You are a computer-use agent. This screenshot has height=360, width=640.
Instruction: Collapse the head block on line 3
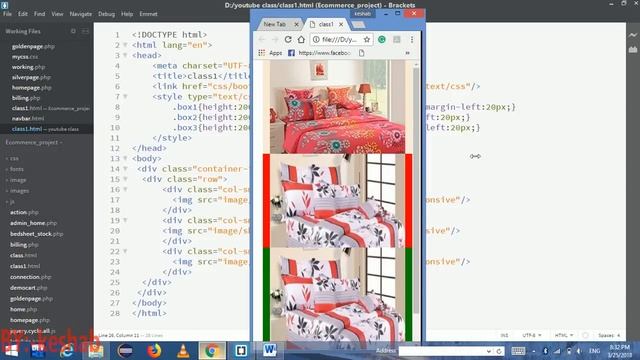click(x=125, y=55)
